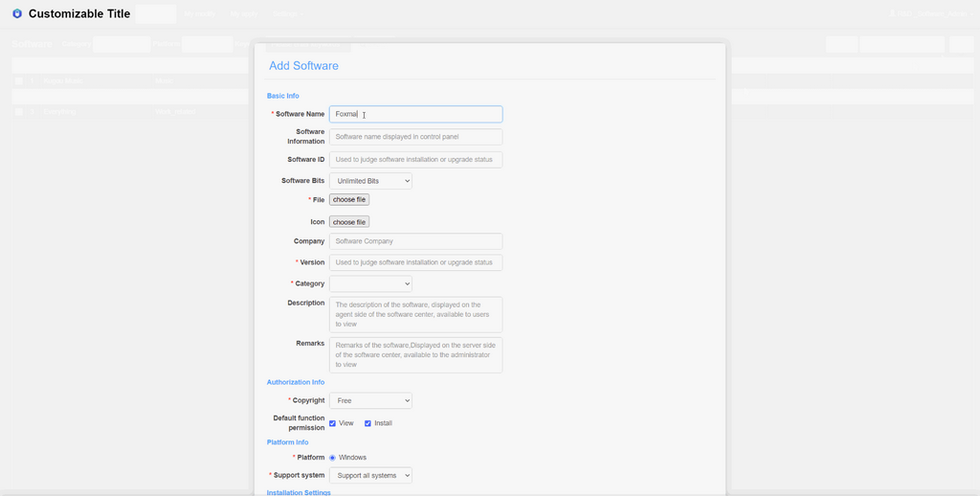Screen dimensions: 980x496
Task: Select the Windows platform radio button
Action: 332,458
